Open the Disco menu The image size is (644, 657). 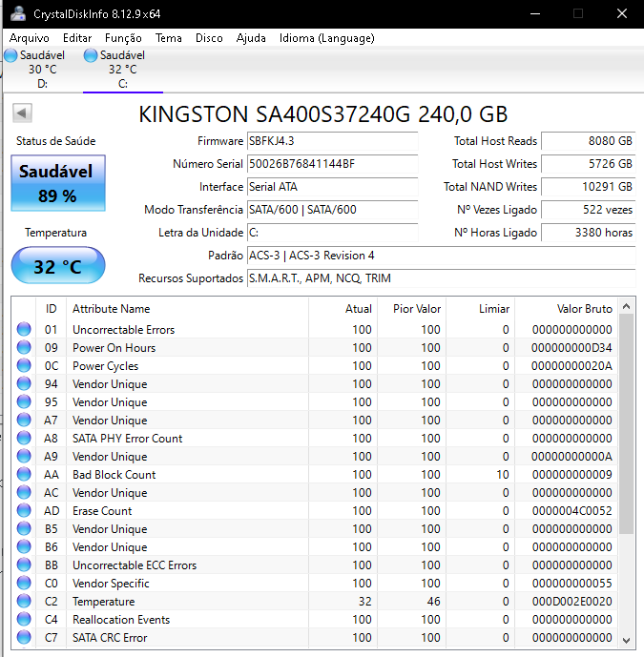(x=209, y=38)
